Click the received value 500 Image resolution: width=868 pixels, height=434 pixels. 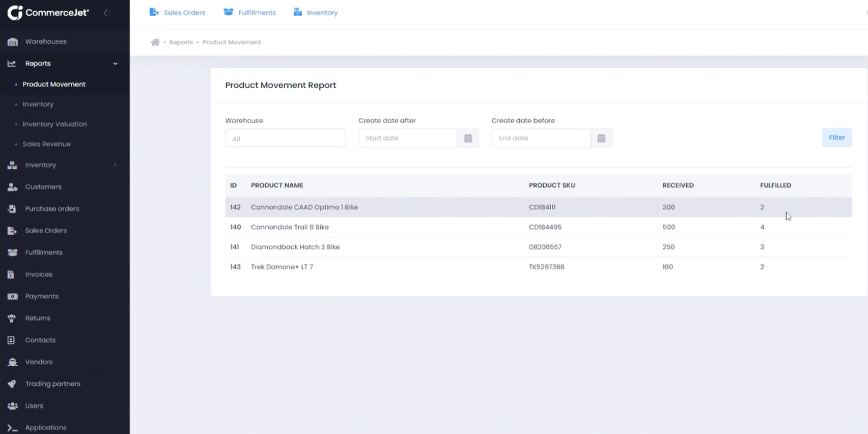(668, 227)
